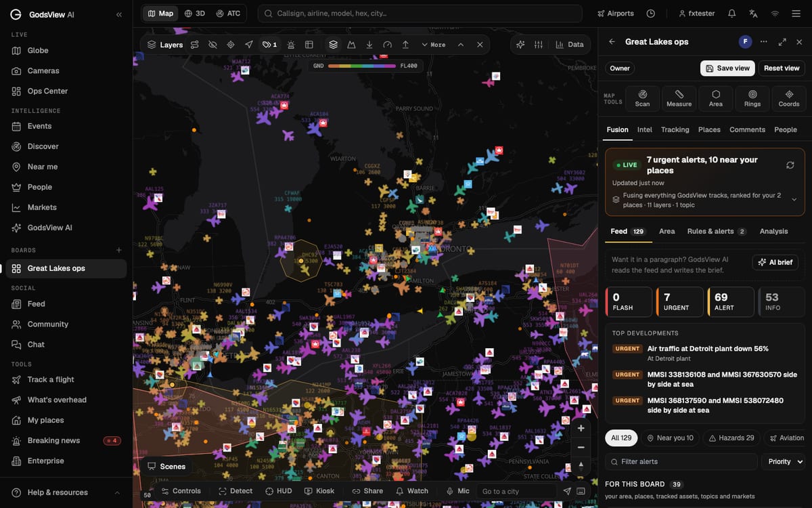Click the alarm siren icon in map toolbar
Viewport: 812px width, 508px height.
(x=291, y=45)
